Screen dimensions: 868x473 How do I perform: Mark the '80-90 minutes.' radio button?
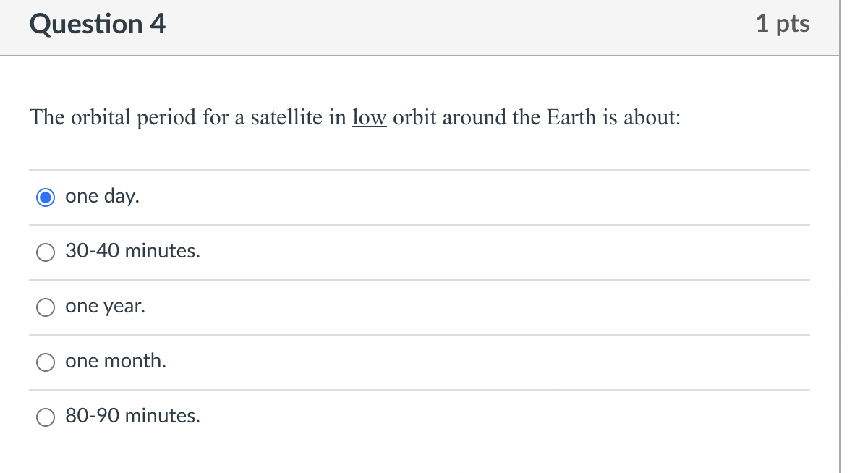click(x=46, y=417)
